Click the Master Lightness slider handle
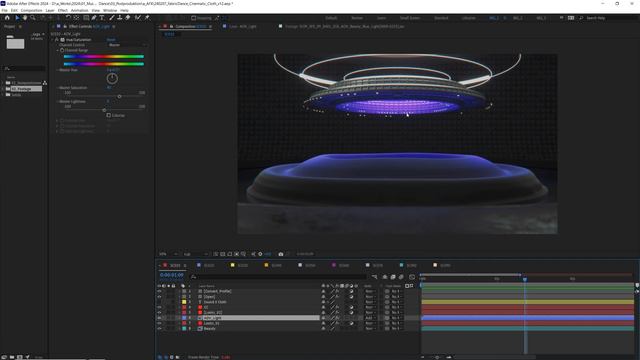The image size is (640, 360). (x=104, y=110)
